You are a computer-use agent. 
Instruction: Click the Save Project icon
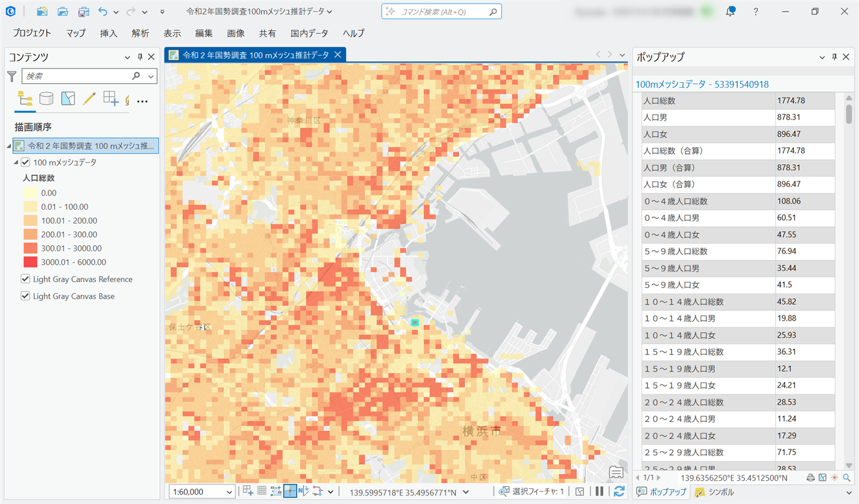(83, 12)
